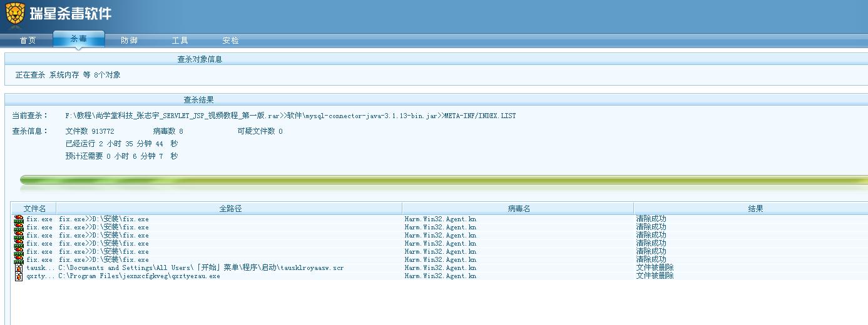The width and height of the screenshot is (868, 325).
Task: Click the 当前查杀 label
Action: 30,116
